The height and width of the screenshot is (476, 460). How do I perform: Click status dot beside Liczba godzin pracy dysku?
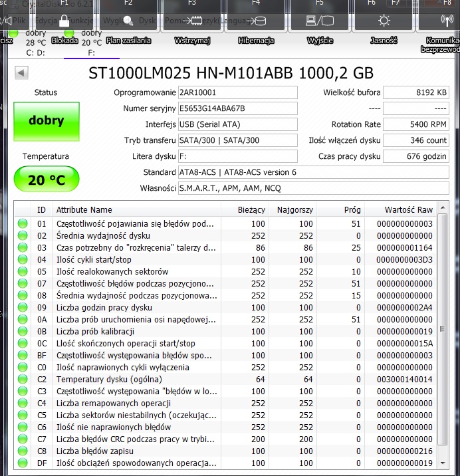click(23, 307)
